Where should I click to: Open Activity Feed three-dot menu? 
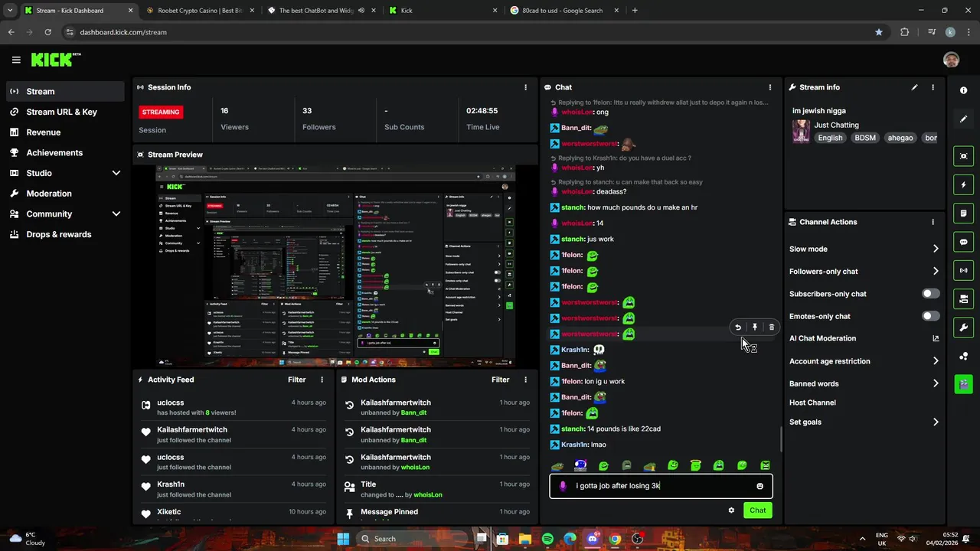(322, 380)
